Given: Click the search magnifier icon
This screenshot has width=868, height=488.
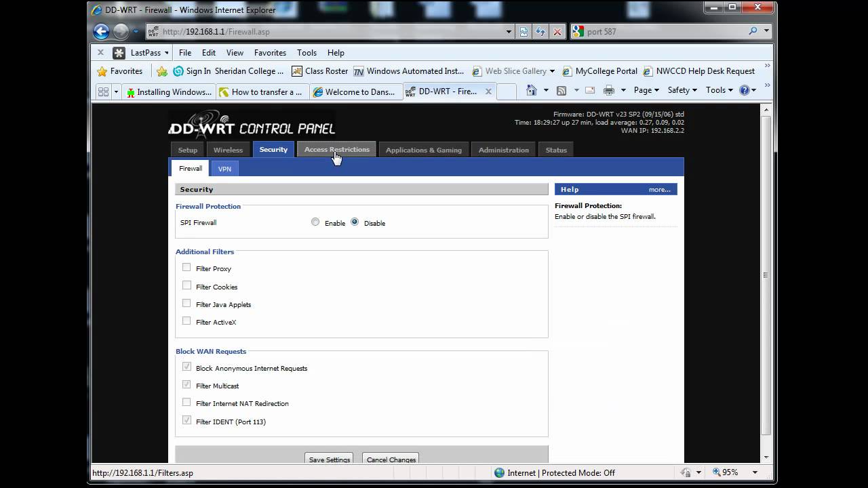Looking at the screenshot, I should pyautogui.click(x=753, y=31).
